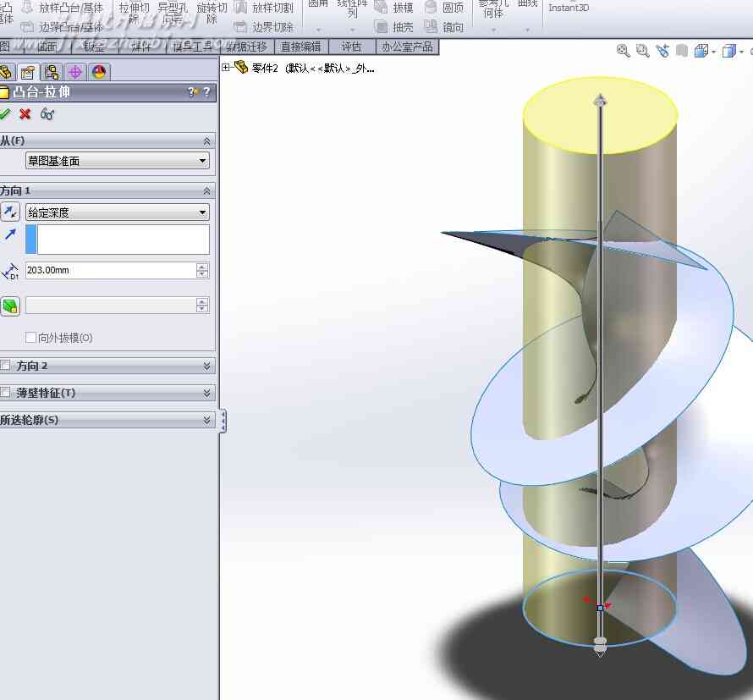The image size is (753, 700).
Task: Click the reverse direction button
Action: 10,212
